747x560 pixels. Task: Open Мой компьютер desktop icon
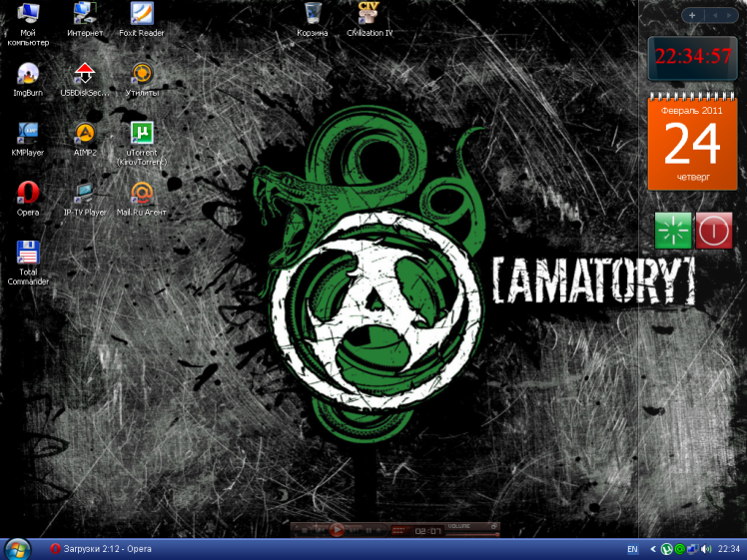(x=28, y=24)
